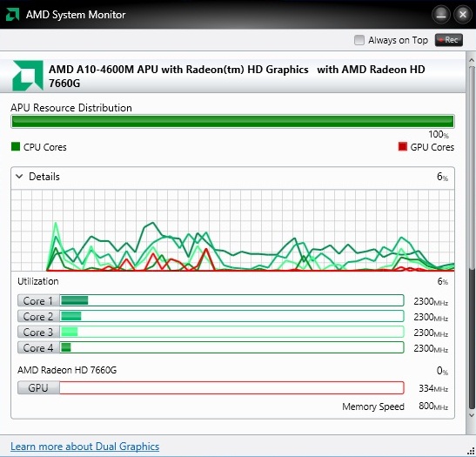The width and height of the screenshot is (476, 457).
Task: Collapse the Details section chevron
Action: click(x=19, y=177)
